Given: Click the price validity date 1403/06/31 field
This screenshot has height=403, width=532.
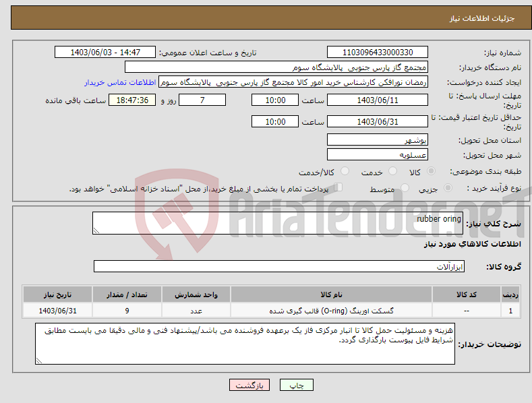Looking at the screenshot, I should click(x=378, y=121).
